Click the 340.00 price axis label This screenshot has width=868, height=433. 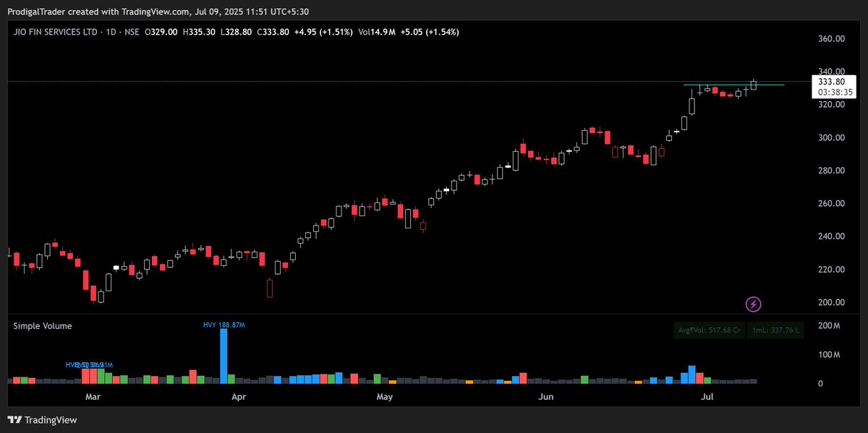tap(831, 72)
